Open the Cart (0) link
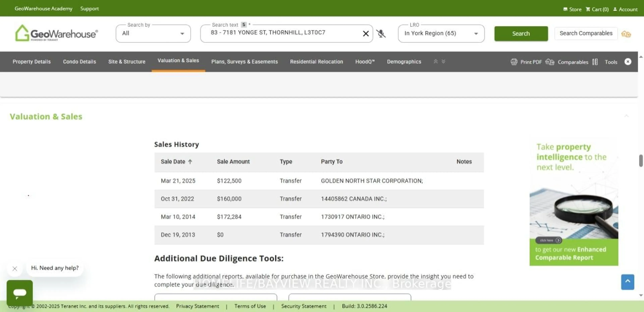Image resolution: width=644 pixels, height=312 pixels. tap(597, 9)
